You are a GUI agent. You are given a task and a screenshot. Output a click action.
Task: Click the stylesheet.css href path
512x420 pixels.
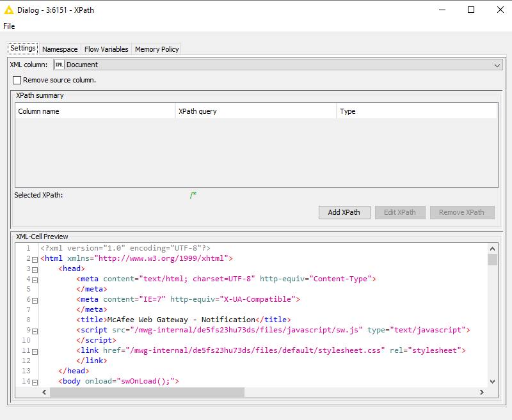(255, 350)
